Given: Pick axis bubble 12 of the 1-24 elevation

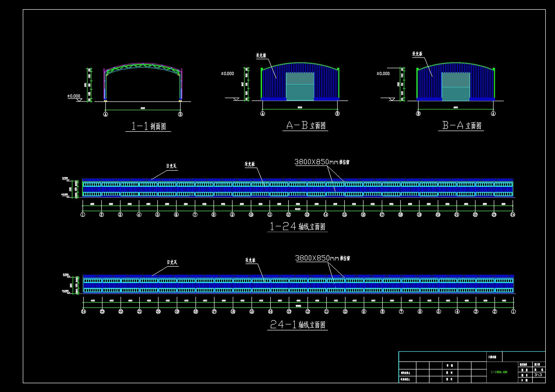Looking at the screenshot, I should (288, 214).
